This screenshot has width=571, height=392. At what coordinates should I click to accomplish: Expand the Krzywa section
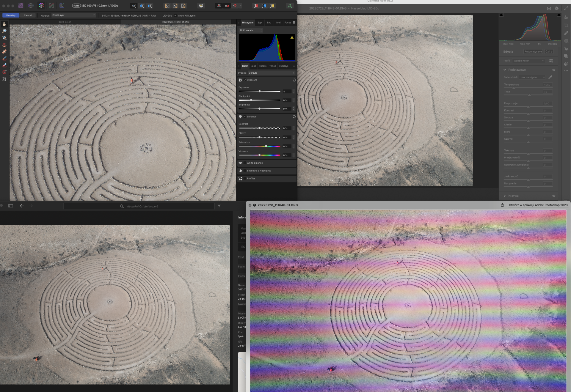pyautogui.click(x=505, y=196)
